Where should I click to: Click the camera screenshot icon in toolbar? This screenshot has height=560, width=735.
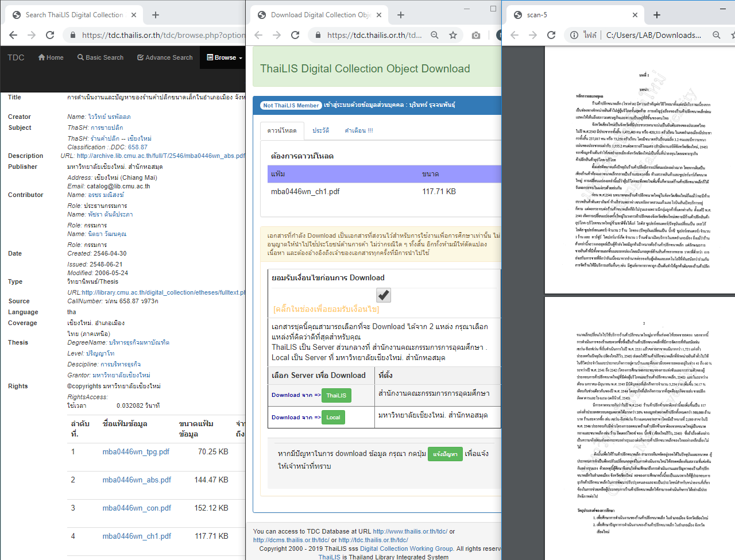click(x=476, y=35)
